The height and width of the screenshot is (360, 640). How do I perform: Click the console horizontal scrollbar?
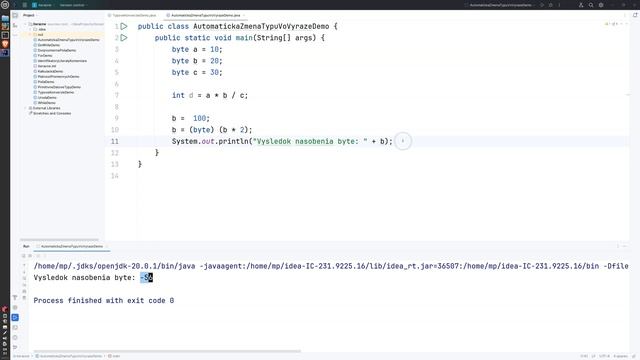coord(167,351)
